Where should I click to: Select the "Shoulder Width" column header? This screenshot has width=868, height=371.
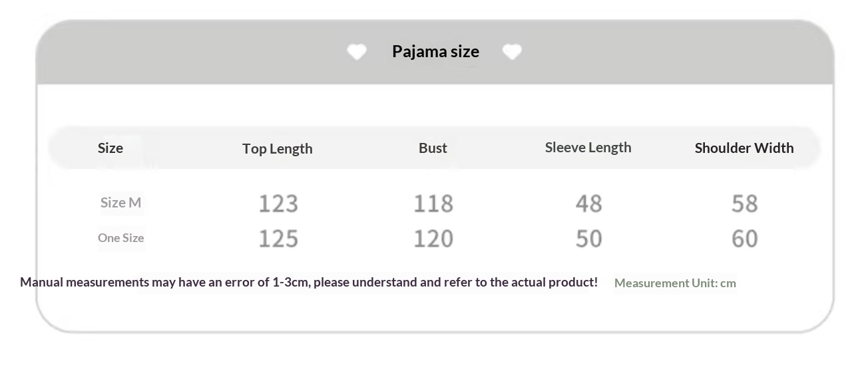[x=744, y=148]
